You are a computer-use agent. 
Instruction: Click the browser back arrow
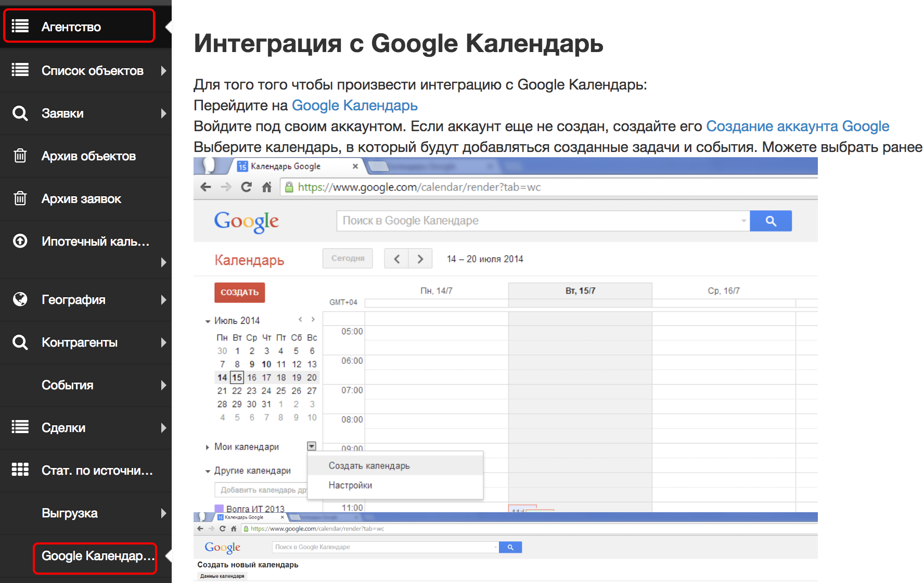(x=206, y=187)
